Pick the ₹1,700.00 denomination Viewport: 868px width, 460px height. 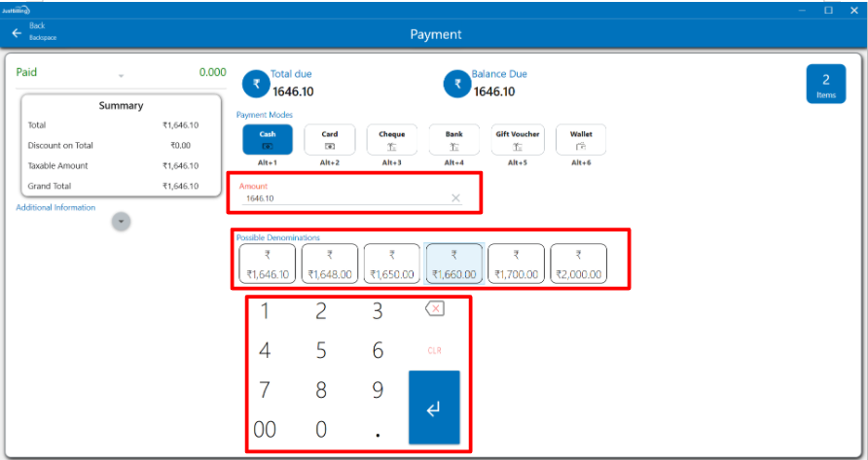pos(516,265)
